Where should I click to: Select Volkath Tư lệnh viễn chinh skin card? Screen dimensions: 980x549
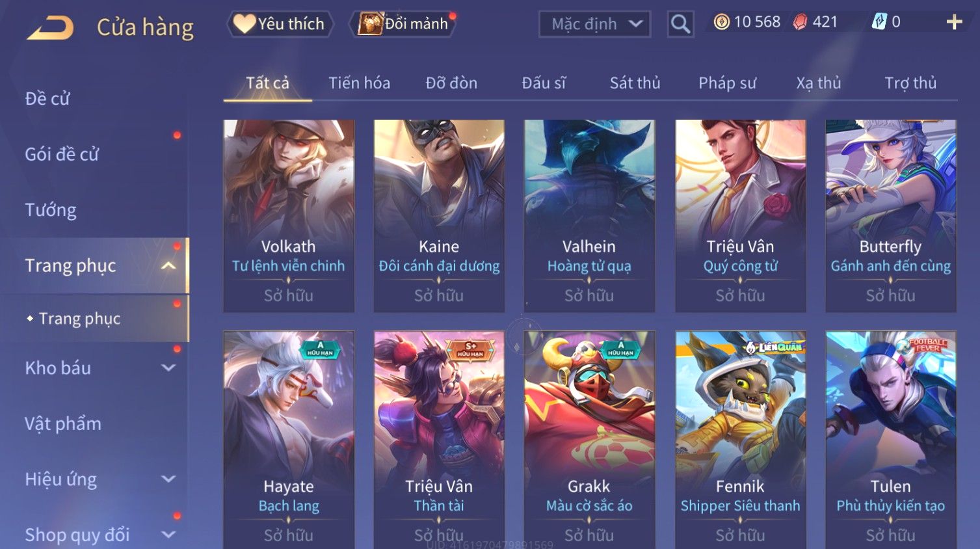[289, 216]
